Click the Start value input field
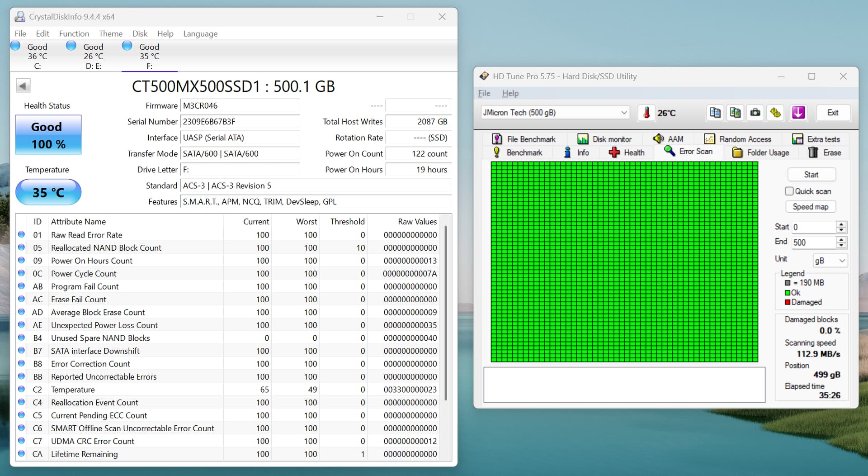This screenshot has width=868, height=476. pos(814,227)
